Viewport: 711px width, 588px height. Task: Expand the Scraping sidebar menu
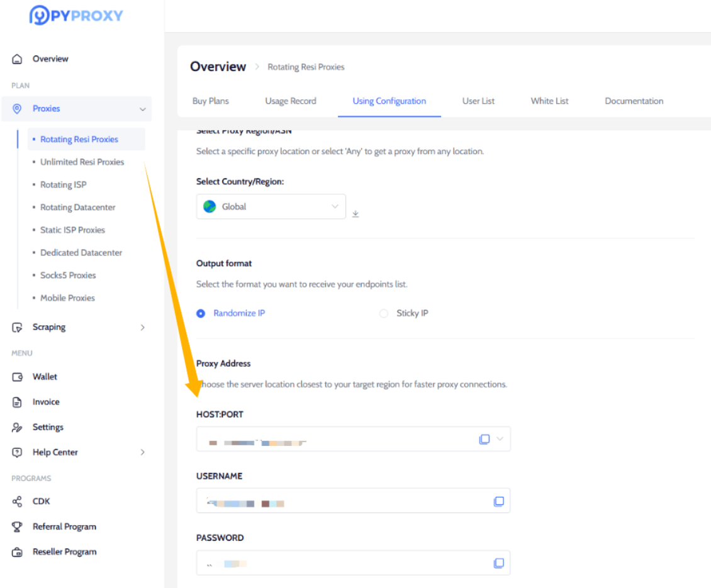point(142,327)
